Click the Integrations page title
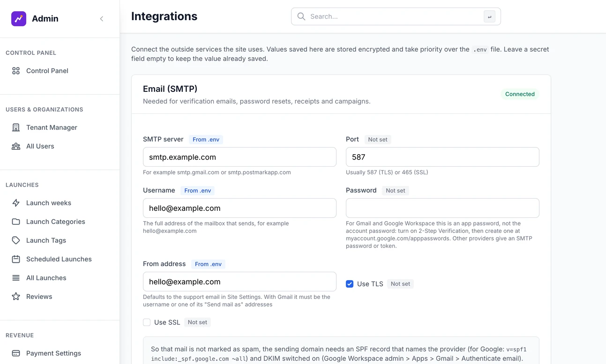606x364 pixels. [164, 16]
